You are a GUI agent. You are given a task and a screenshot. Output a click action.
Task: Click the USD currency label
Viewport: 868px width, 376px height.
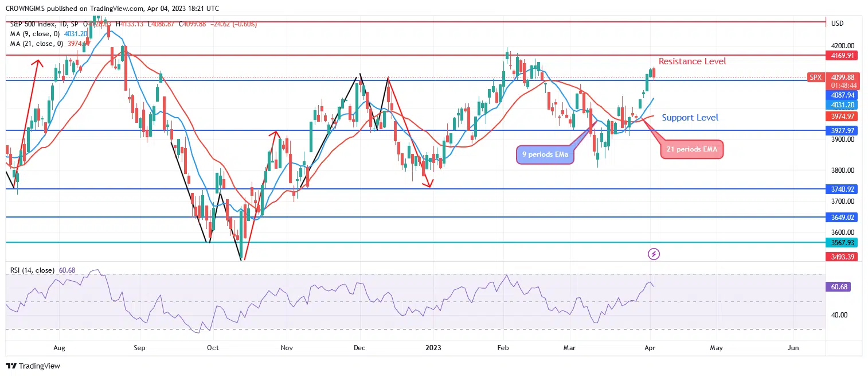[837, 24]
